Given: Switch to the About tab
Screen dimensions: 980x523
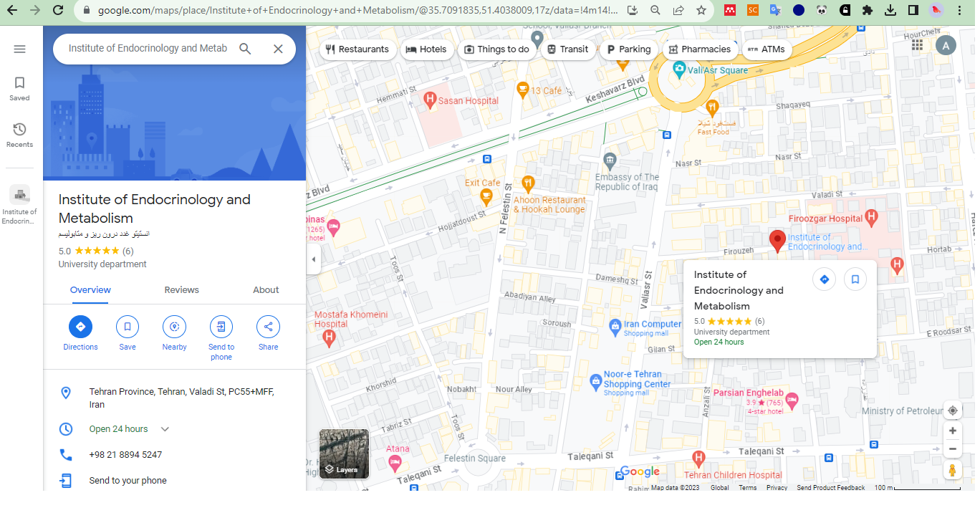Looking at the screenshot, I should pyautogui.click(x=266, y=290).
